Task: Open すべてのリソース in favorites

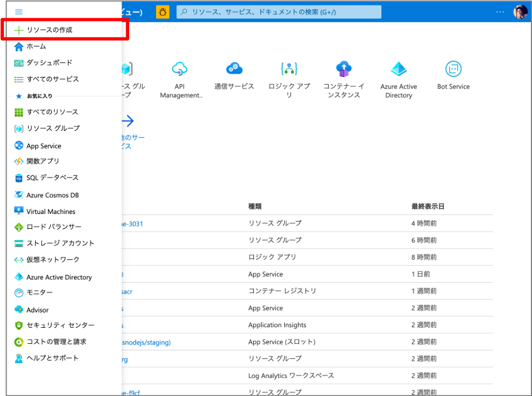Action: tap(53, 112)
